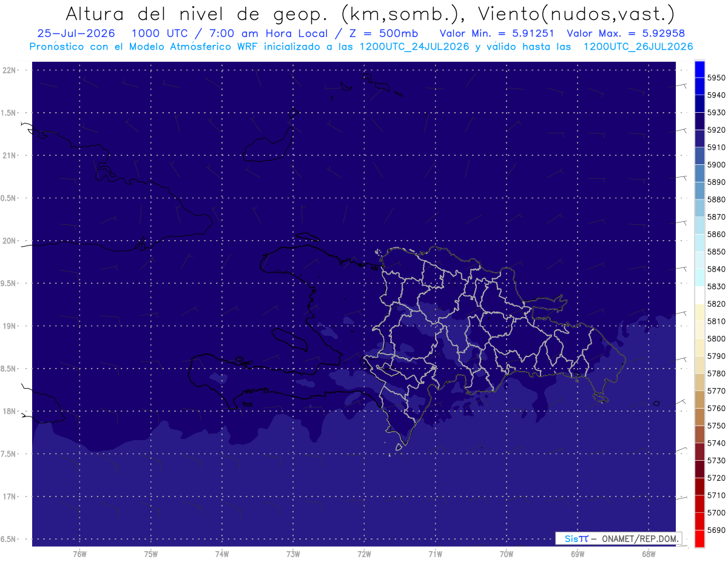Click the "5930" legend label

[x=716, y=113]
